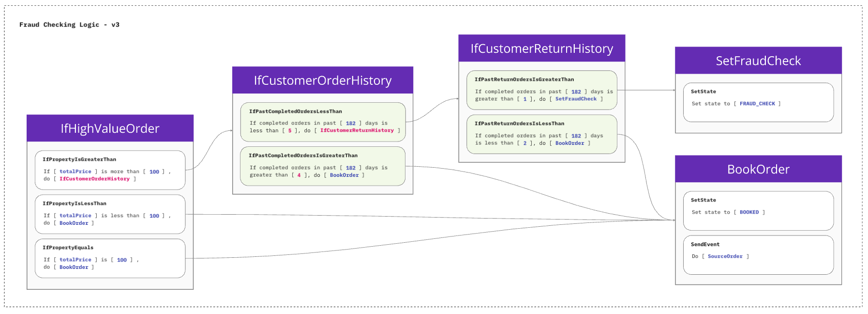Select the SetFraudCheck ruleset header
The width and height of the screenshot is (868, 314).
point(758,61)
